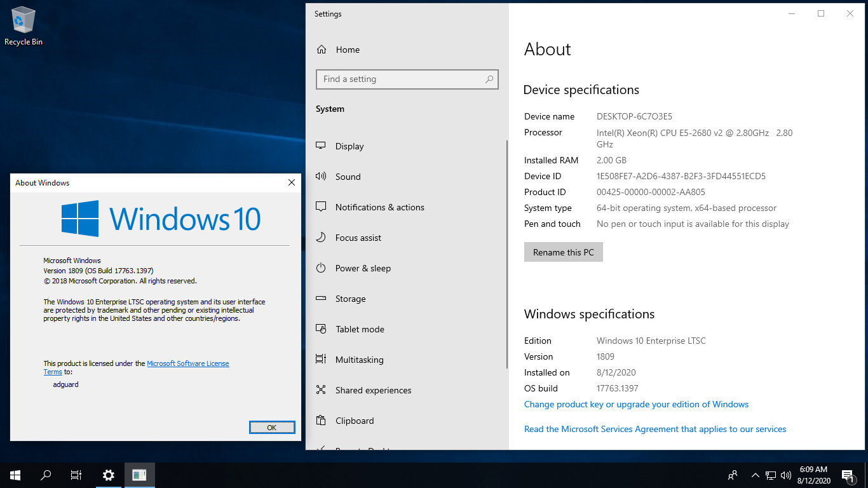The width and height of the screenshot is (868, 488).
Task: Click the Device ID value text
Action: 681,176
